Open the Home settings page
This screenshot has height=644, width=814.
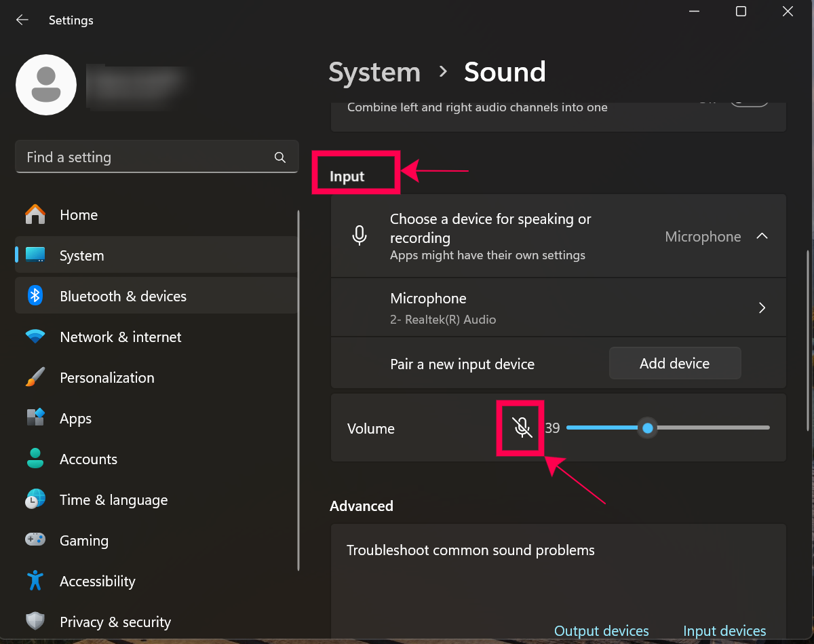click(x=156, y=214)
